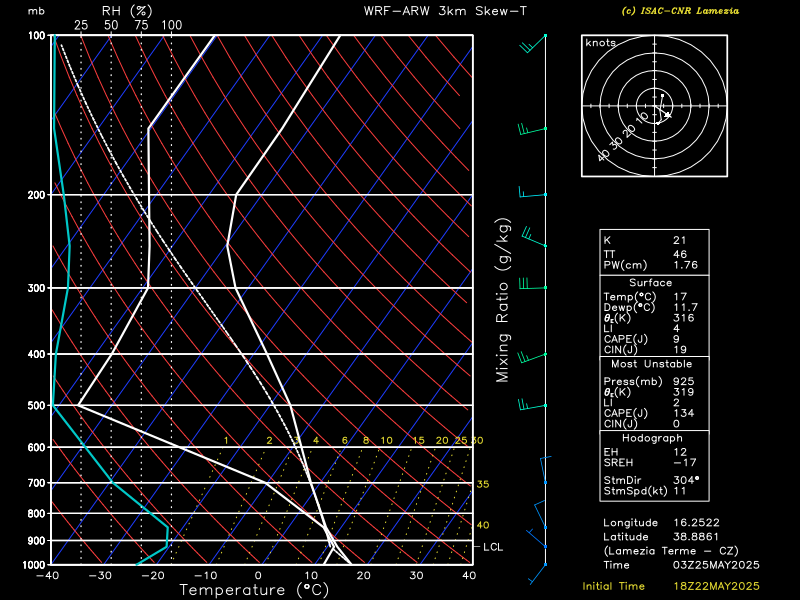Click the '-40' temperature axis label
Viewport: 800px width, 600px height.
pos(46,576)
